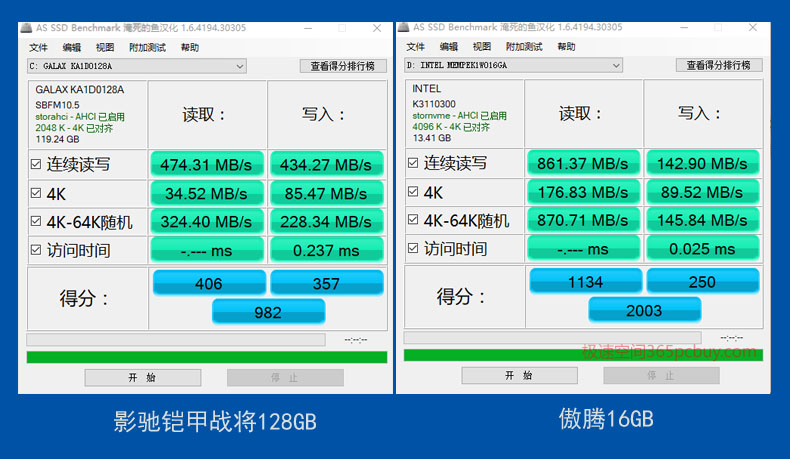The height and width of the screenshot is (459, 790).
Task: Click the empty gray progress bar in GALAX window
Action: (x=176, y=340)
